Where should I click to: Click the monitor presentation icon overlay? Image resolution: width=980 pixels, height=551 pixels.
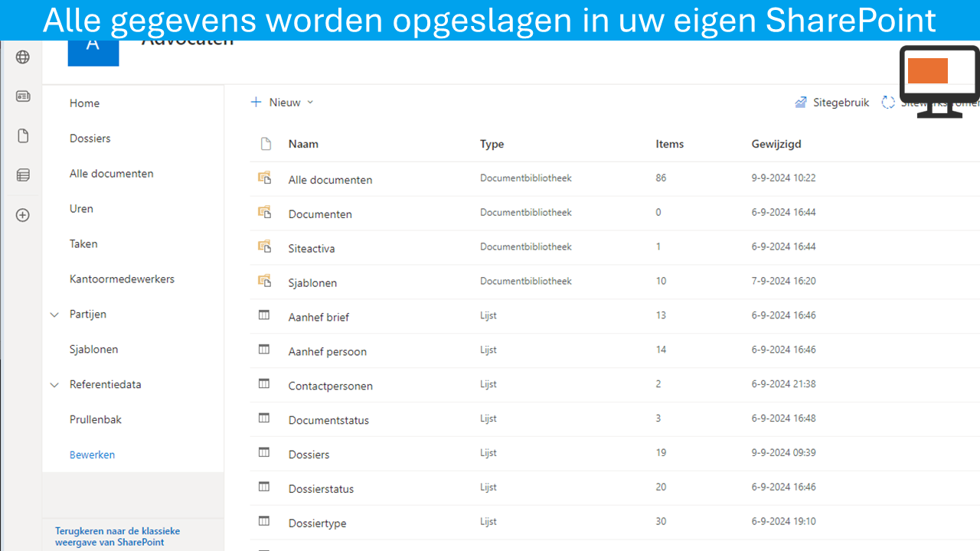(939, 81)
